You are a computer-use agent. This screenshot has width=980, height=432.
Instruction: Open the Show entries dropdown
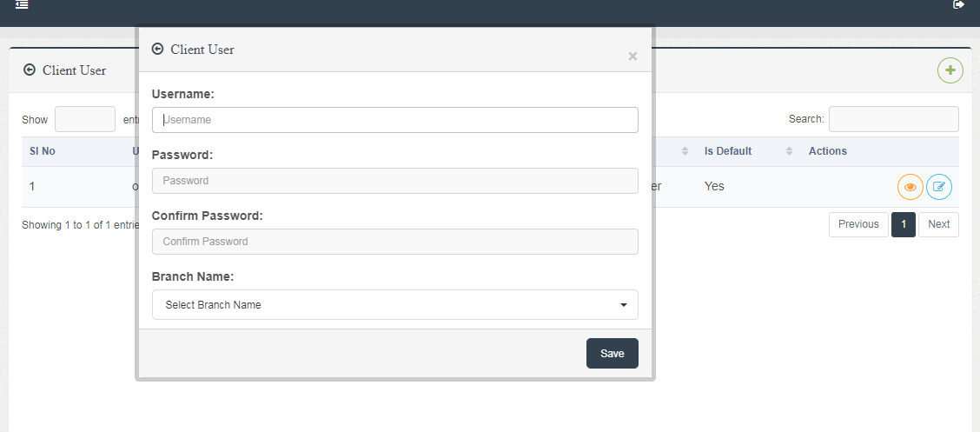(85, 119)
